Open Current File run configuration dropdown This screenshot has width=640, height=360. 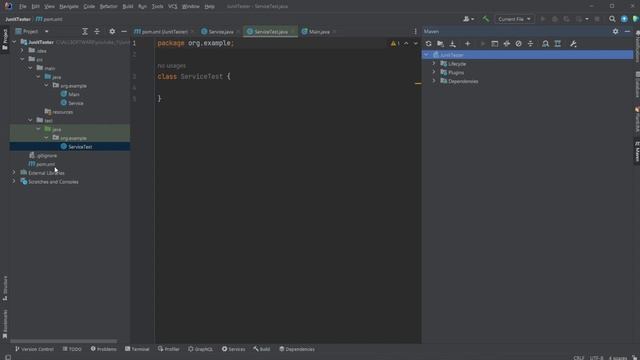click(x=514, y=19)
